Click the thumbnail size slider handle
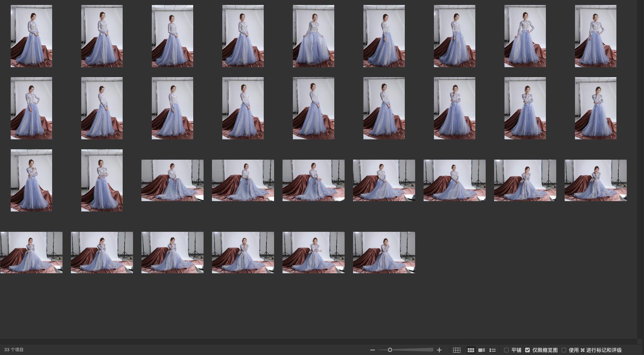This screenshot has width=644, height=355. 390,350
